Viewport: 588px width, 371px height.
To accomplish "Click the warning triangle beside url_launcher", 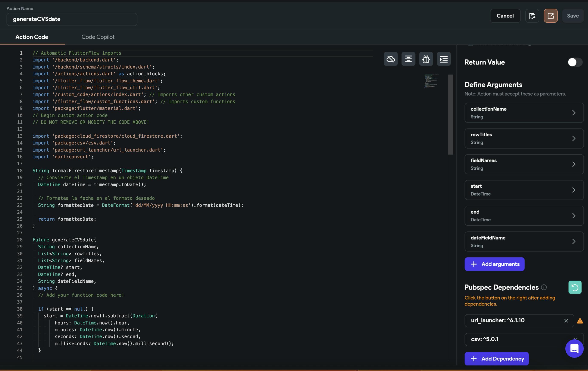I will 580,321.
